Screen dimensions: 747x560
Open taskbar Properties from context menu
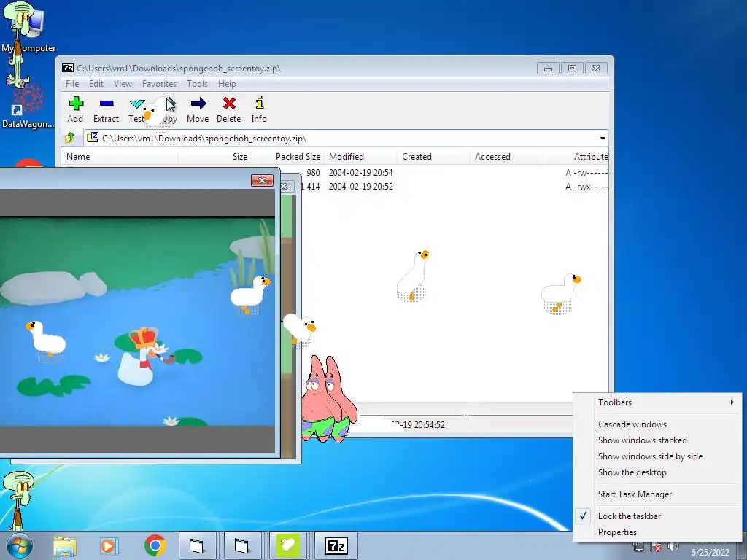pos(658,533)
